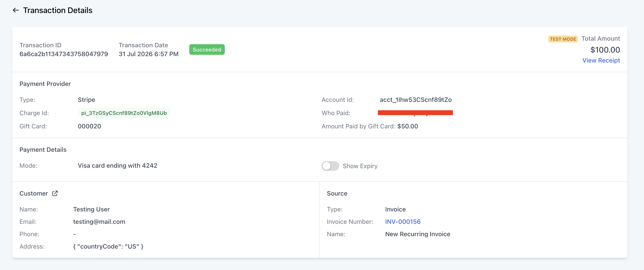Click the Total Amount label
The width and height of the screenshot is (644, 270).
(600, 38)
